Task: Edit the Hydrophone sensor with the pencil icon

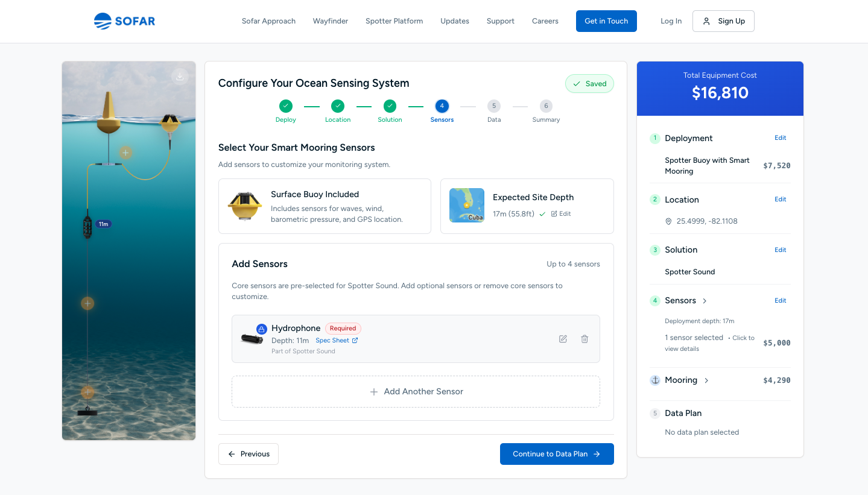Action: 563,339
